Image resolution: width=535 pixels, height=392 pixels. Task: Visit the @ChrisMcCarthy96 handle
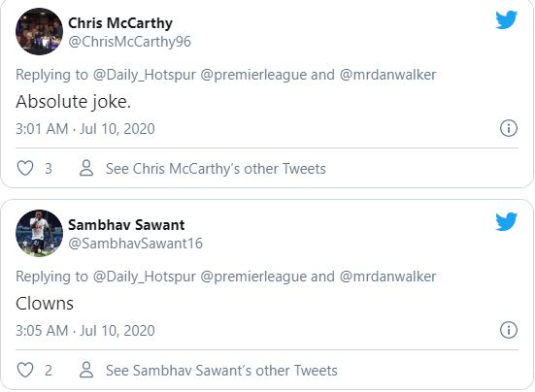(130, 42)
